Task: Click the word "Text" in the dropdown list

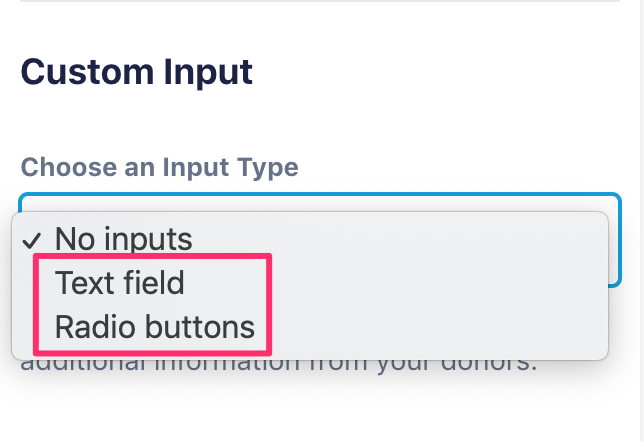Action: [x=82, y=283]
